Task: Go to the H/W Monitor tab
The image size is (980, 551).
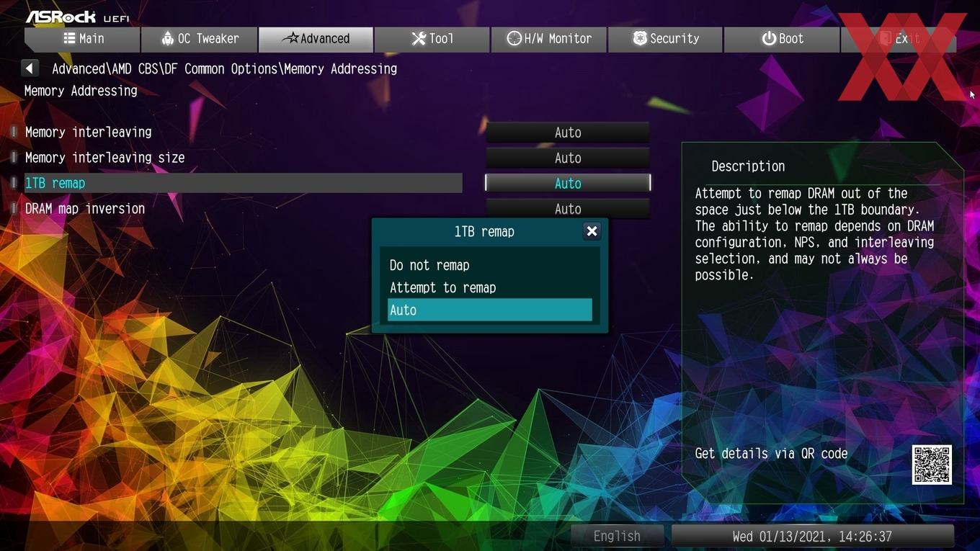Action: (549, 39)
